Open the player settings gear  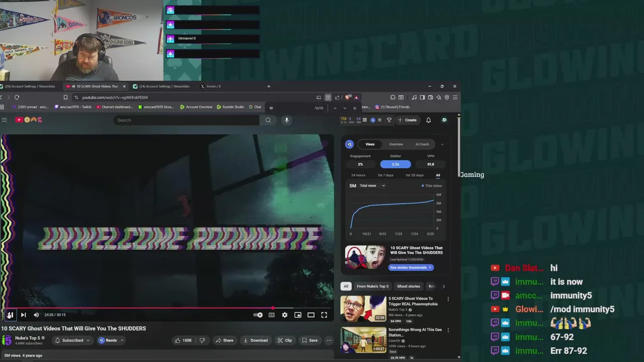tap(285, 315)
